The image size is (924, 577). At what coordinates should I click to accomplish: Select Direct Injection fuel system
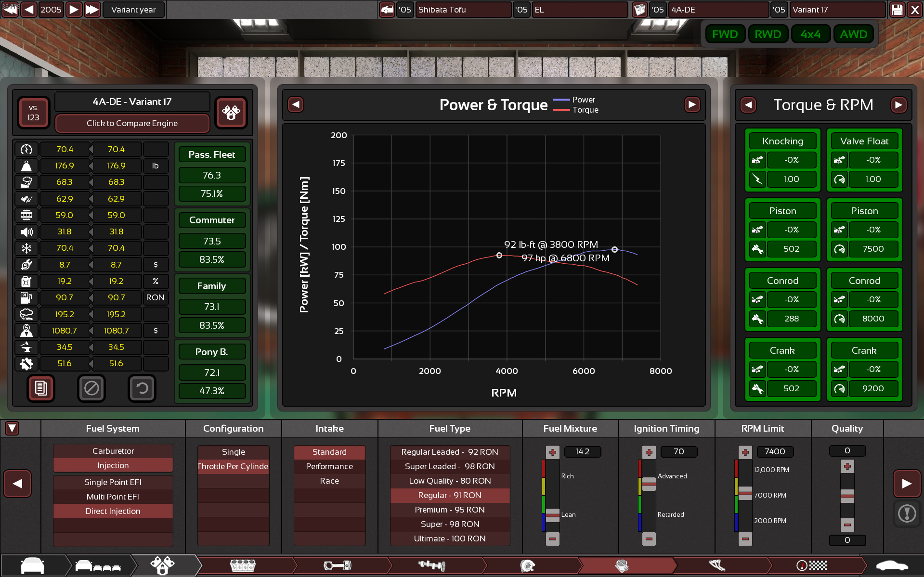[113, 511]
